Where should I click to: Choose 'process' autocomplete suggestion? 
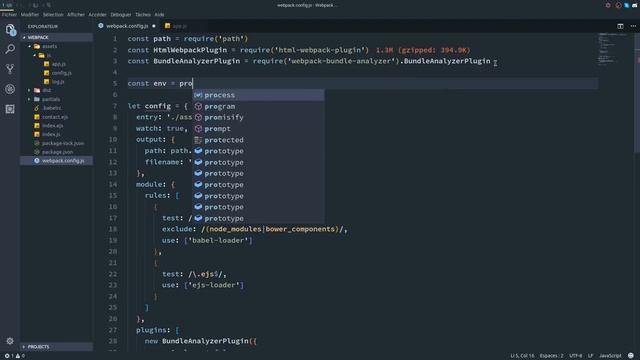coord(258,95)
